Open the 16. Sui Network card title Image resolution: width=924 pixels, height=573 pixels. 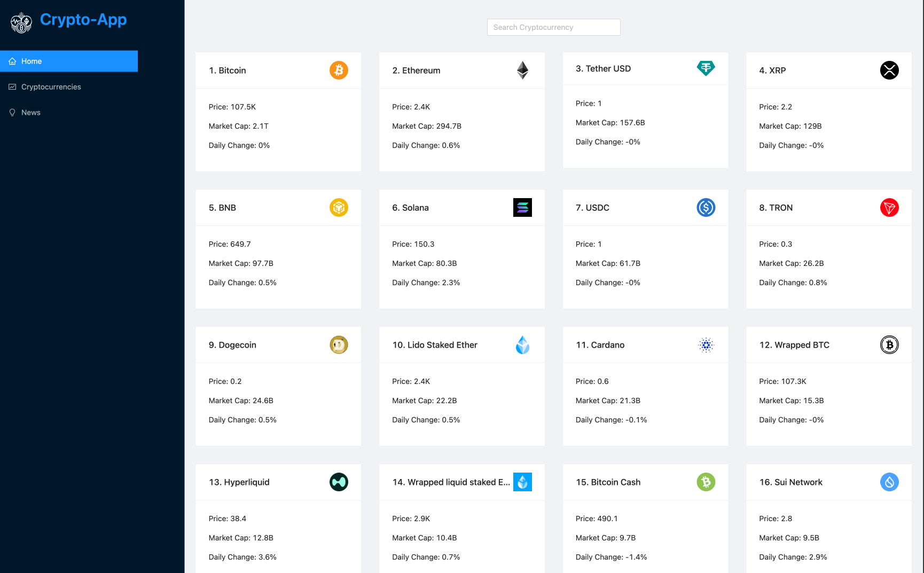(791, 482)
